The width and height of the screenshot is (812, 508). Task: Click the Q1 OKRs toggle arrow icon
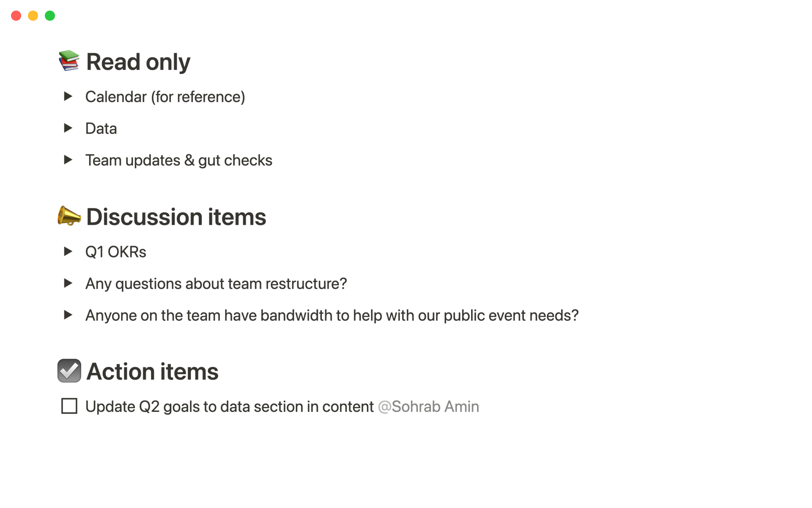pyautogui.click(x=69, y=251)
